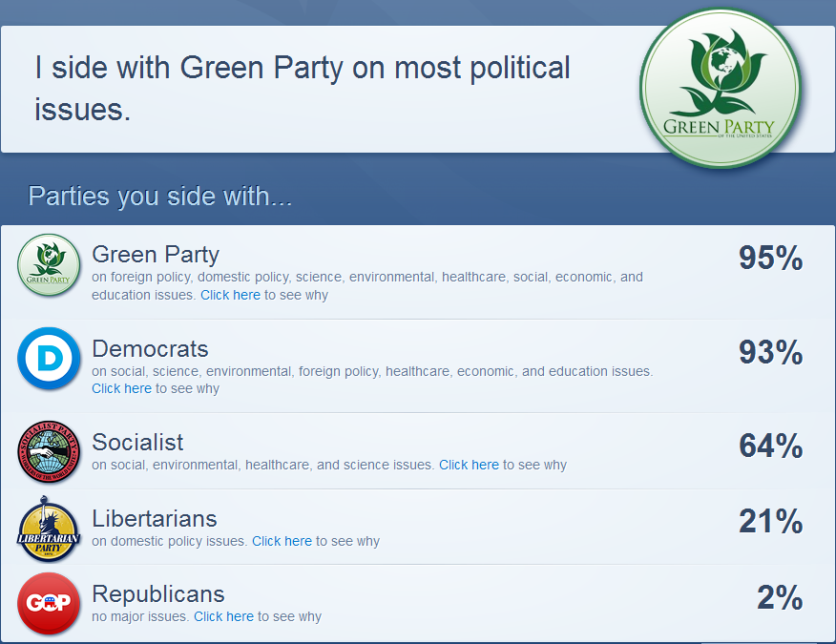The height and width of the screenshot is (644, 836).
Task: Select the Green Party heading
Action: click(156, 255)
